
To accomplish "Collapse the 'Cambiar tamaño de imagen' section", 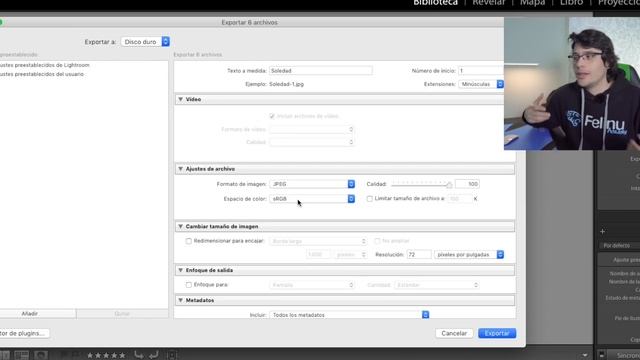I will 180,226.
